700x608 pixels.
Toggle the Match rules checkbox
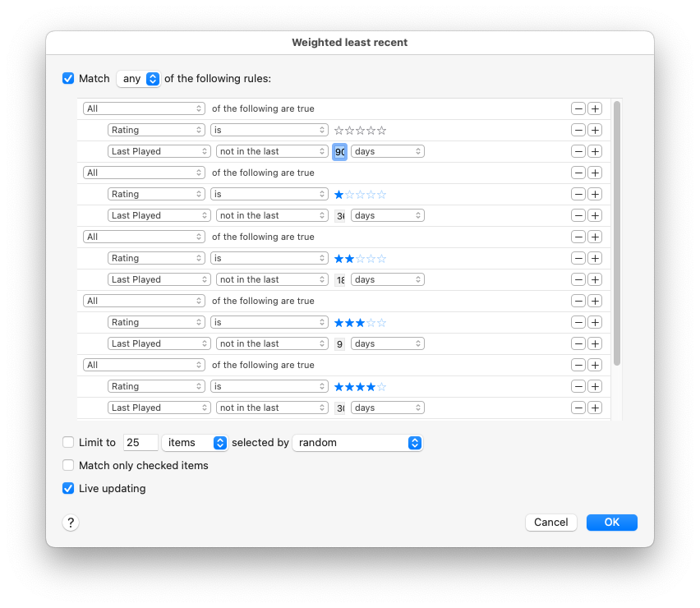pyautogui.click(x=68, y=79)
